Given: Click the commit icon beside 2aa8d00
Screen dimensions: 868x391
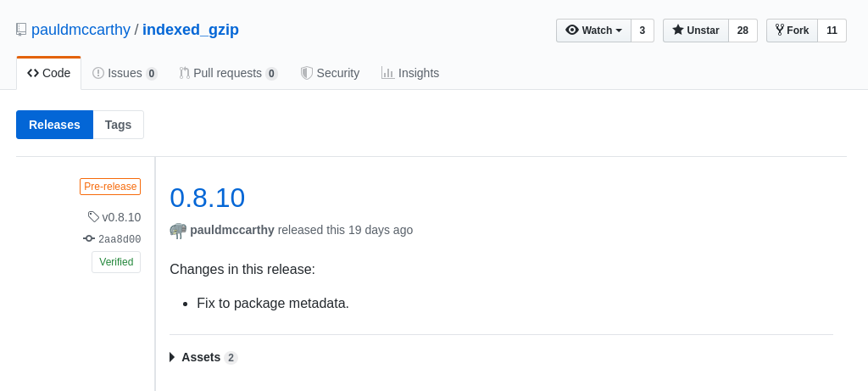Looking at the screenshot, I should 88,238.
